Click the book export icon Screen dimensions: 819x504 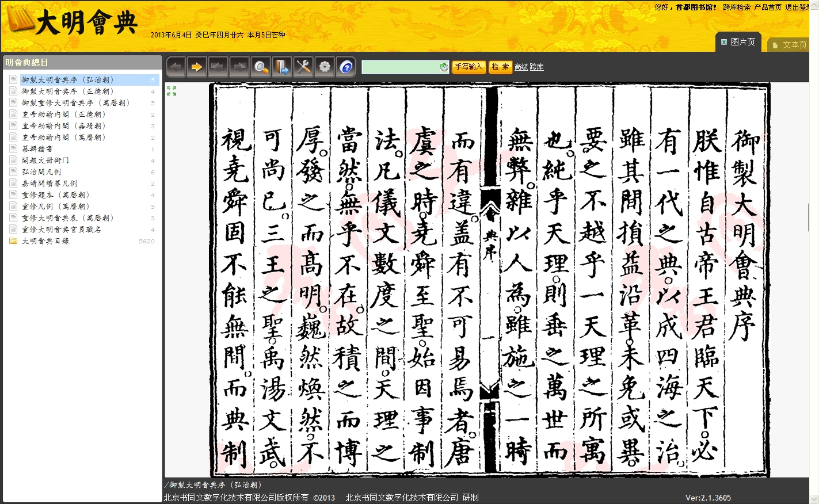pos(282,67)
